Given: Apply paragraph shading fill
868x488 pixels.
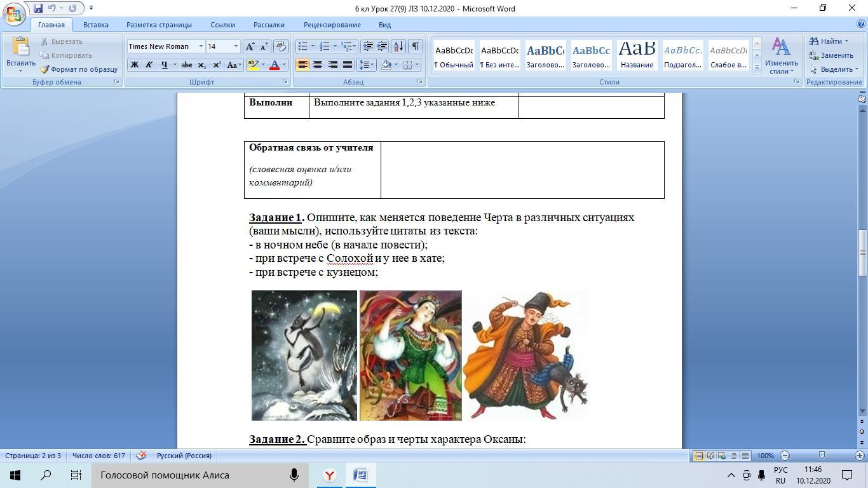Looking at the screenshot, I should pyautogui.click(x=386, y=65).
